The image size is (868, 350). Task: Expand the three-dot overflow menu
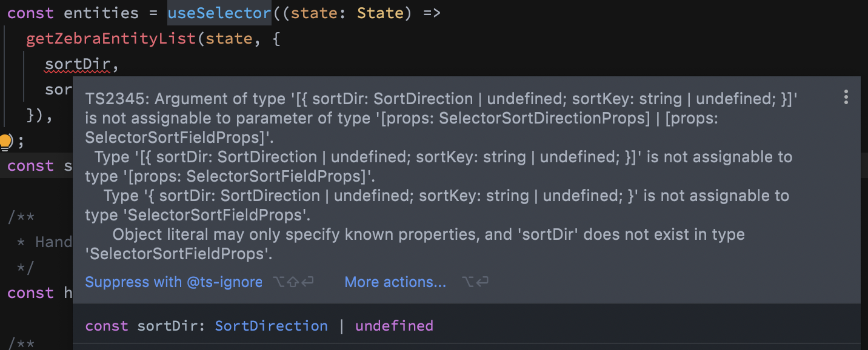[846, 96]
